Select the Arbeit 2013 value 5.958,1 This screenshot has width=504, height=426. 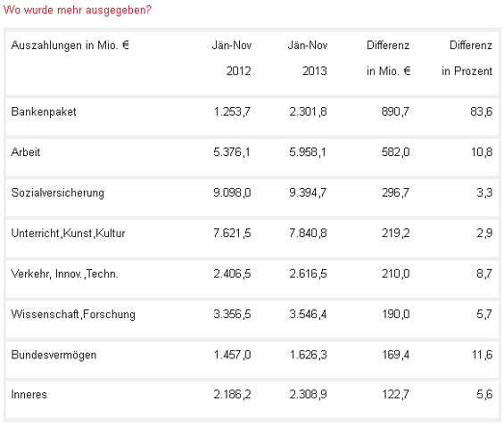308,152
